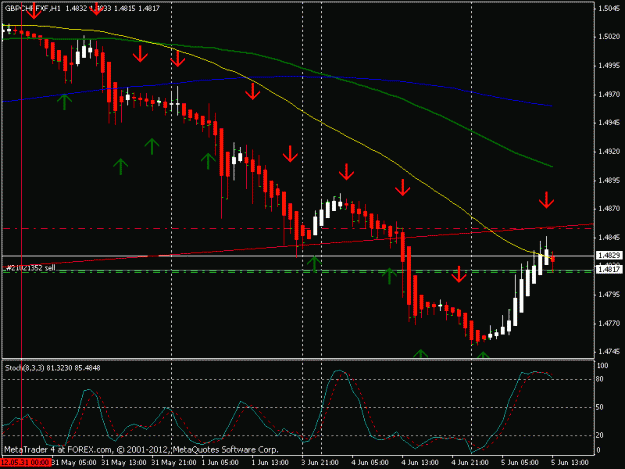Select the #21021352 sell order label
The image size is (625, 469).
pyautogui.click(x=30, y=268)
